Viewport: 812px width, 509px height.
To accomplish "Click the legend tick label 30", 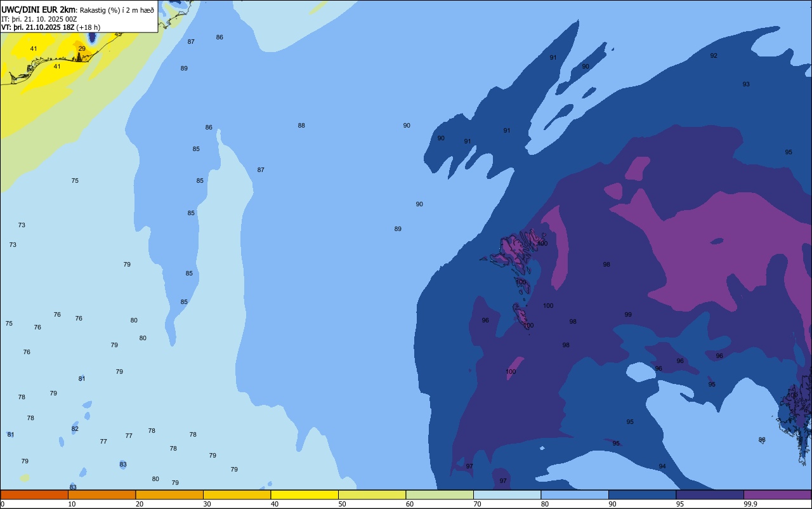I will pyautogui.click(x=207, y=504).
